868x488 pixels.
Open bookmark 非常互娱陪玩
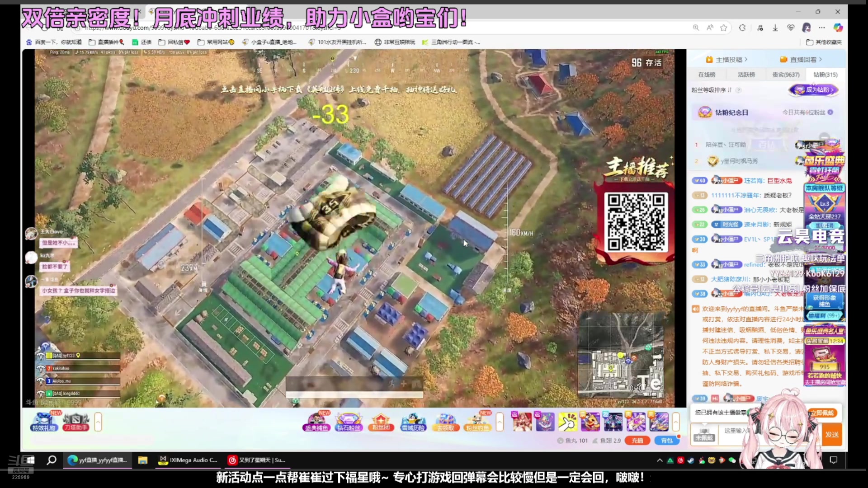(395, 42)
